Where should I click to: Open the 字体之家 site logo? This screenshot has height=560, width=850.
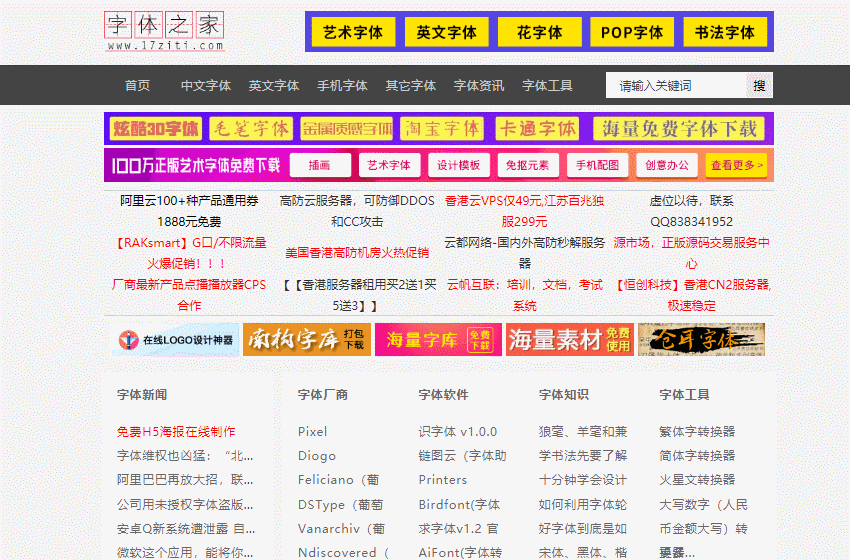pyautogui.click(x=164, y=31)
